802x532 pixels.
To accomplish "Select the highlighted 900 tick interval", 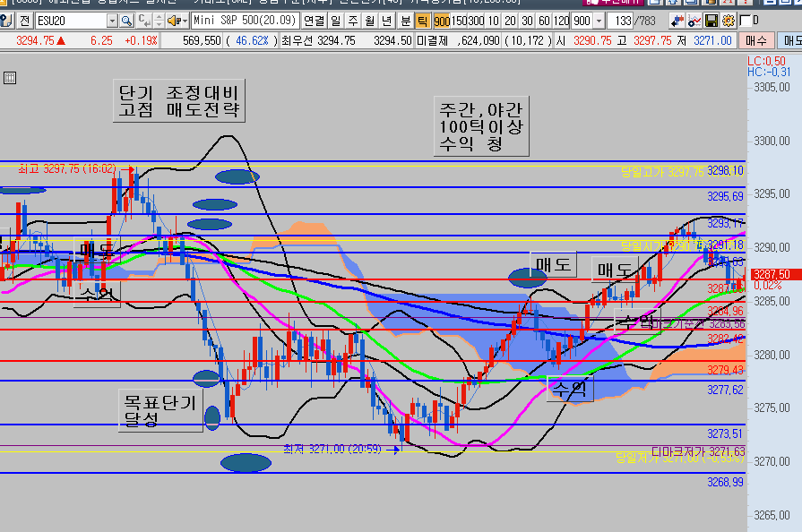I will [442, 21].
